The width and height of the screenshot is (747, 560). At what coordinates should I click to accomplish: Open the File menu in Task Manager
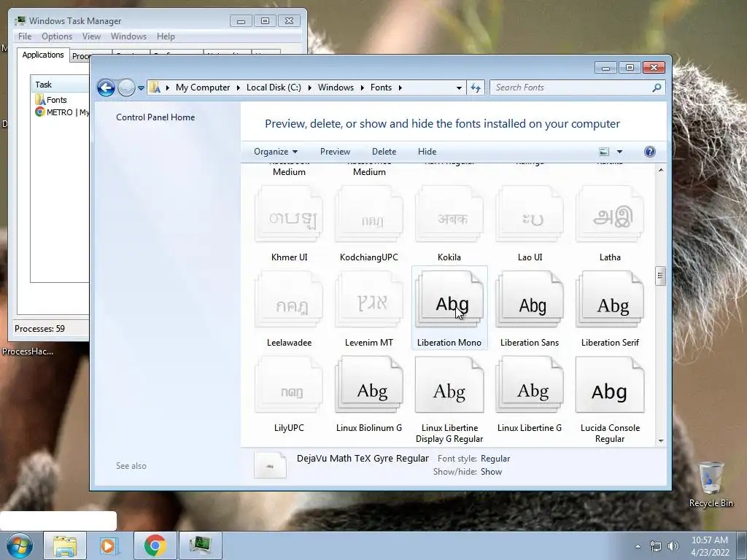pos(25,36)
